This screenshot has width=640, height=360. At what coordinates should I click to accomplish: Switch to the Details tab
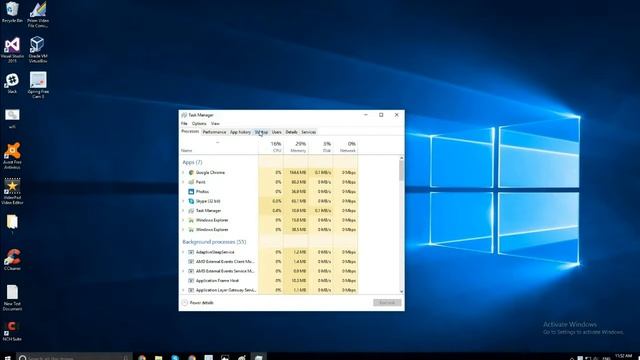[291, 132]
